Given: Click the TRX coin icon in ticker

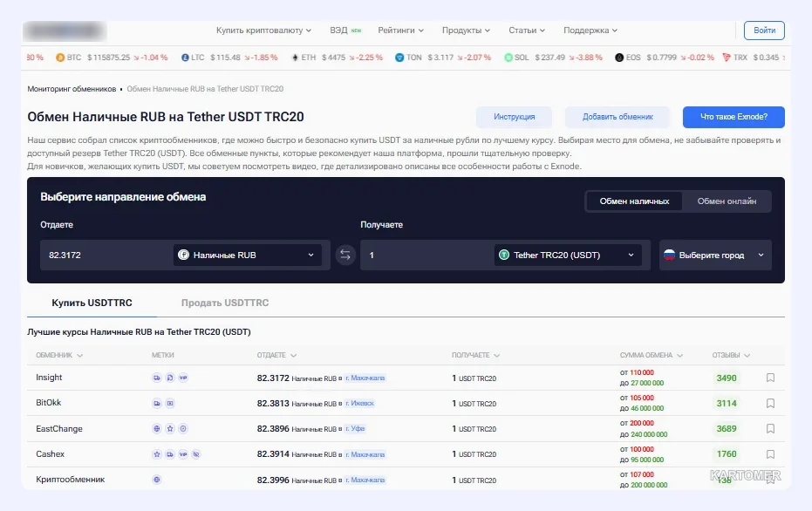Looking at the screenshot, I should [x=727, y=58].
